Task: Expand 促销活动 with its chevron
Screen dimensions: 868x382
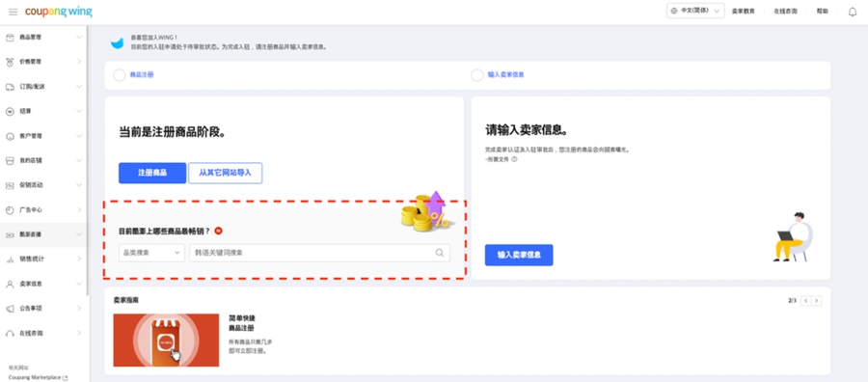Action: point(79,185)
